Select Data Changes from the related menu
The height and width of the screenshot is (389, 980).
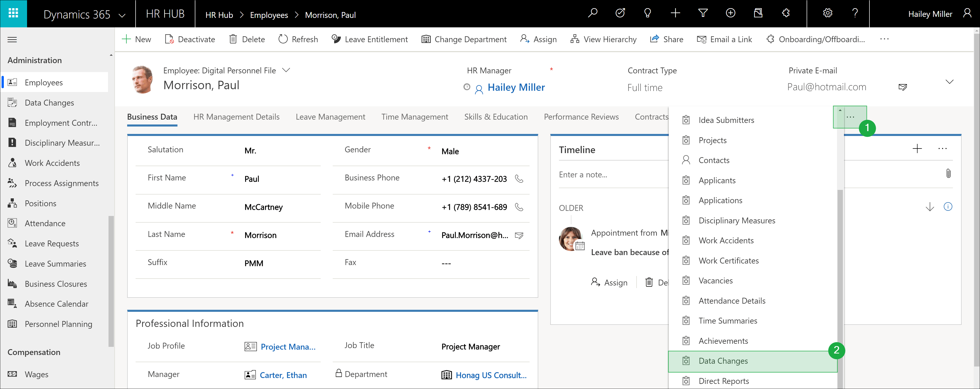[752, 361]
